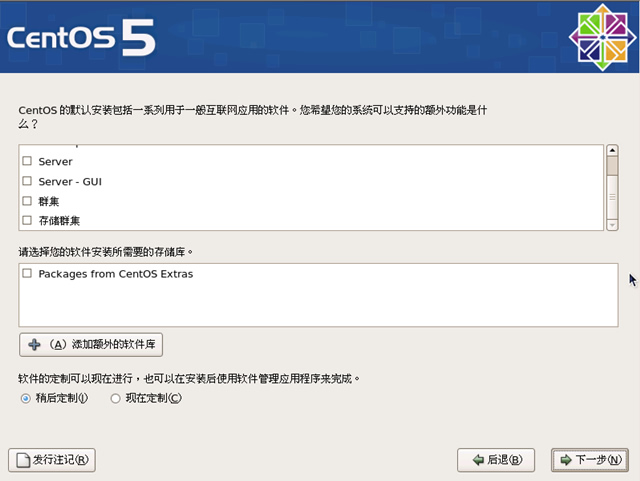640x481 pixels.
Task: Click the right arrow icon on 下一步
Action: (566, 460)
